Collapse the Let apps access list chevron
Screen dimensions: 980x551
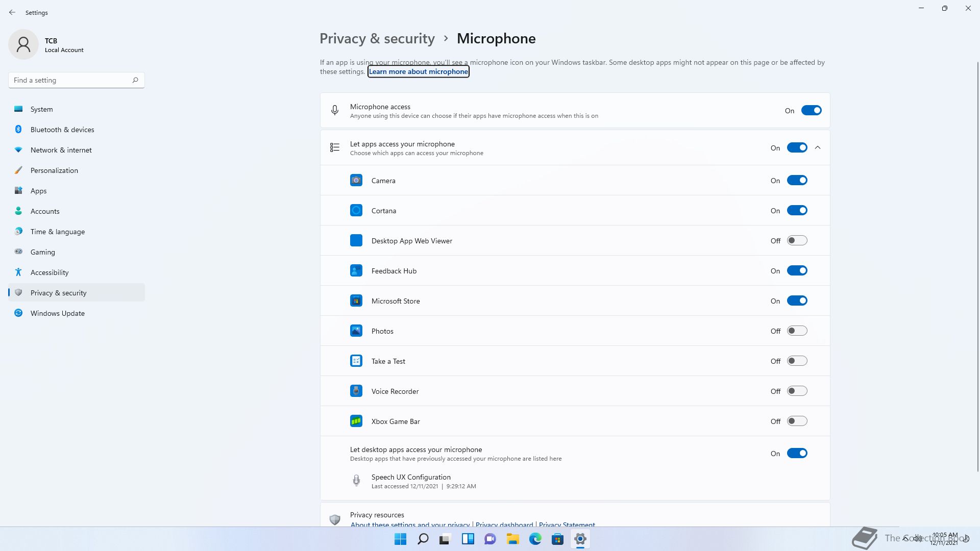pyautogui.click(x=818, y=147)
